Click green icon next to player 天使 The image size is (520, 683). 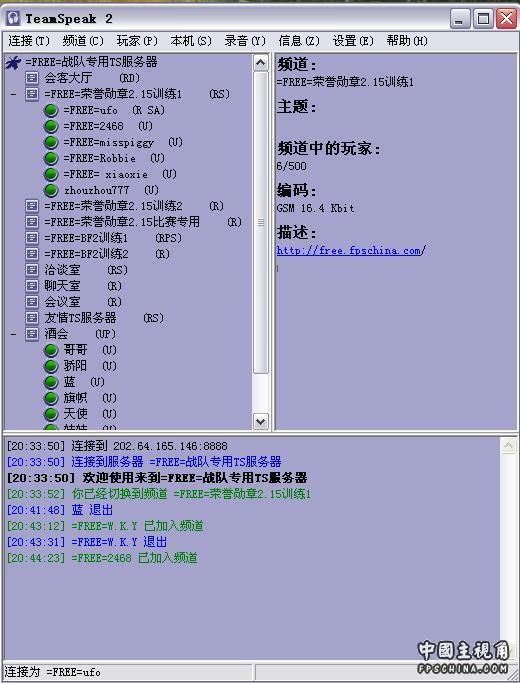[x=51, y=414]
